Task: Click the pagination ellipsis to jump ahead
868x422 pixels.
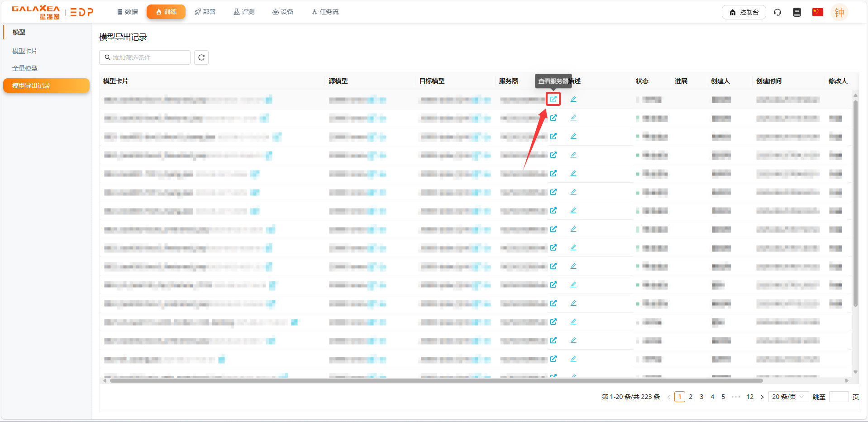Action: click(736, 397)
